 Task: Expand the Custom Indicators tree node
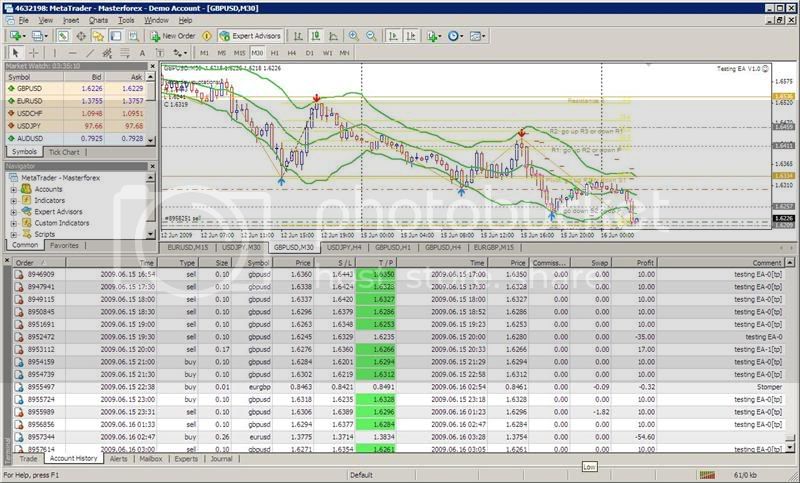point(14,223)
